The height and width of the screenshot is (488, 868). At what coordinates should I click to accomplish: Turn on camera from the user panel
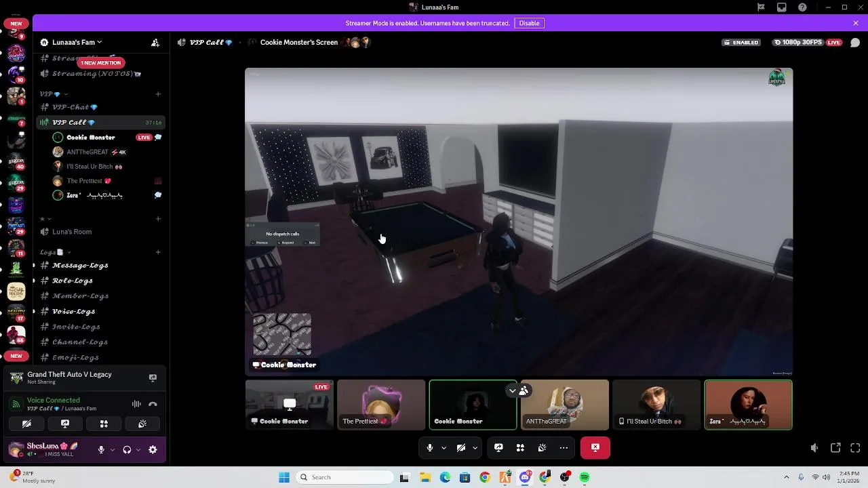26,424
